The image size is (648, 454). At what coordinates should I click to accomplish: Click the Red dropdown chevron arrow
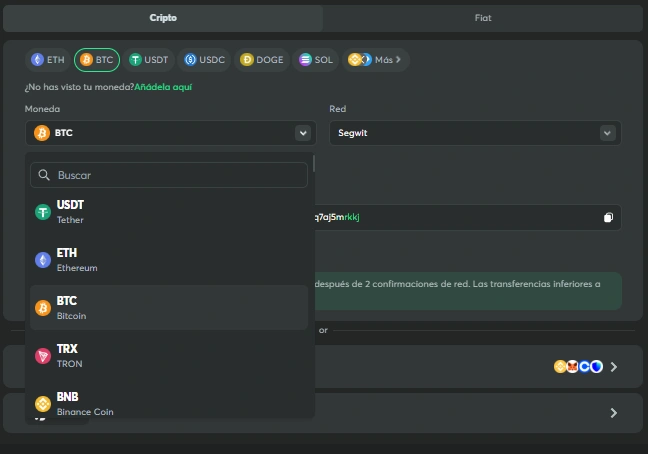607,133
